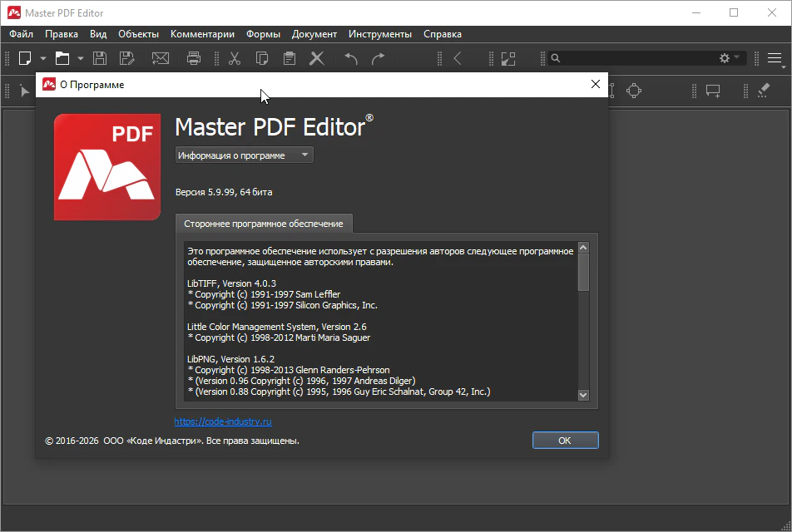Open the Справка menu
This screenshot has height=532, width=792.
click(443, 34)
